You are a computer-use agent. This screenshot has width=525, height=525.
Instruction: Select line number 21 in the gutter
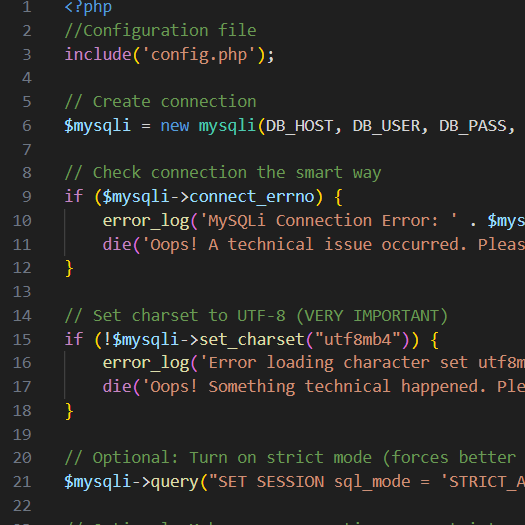click(x=22, y=481)
